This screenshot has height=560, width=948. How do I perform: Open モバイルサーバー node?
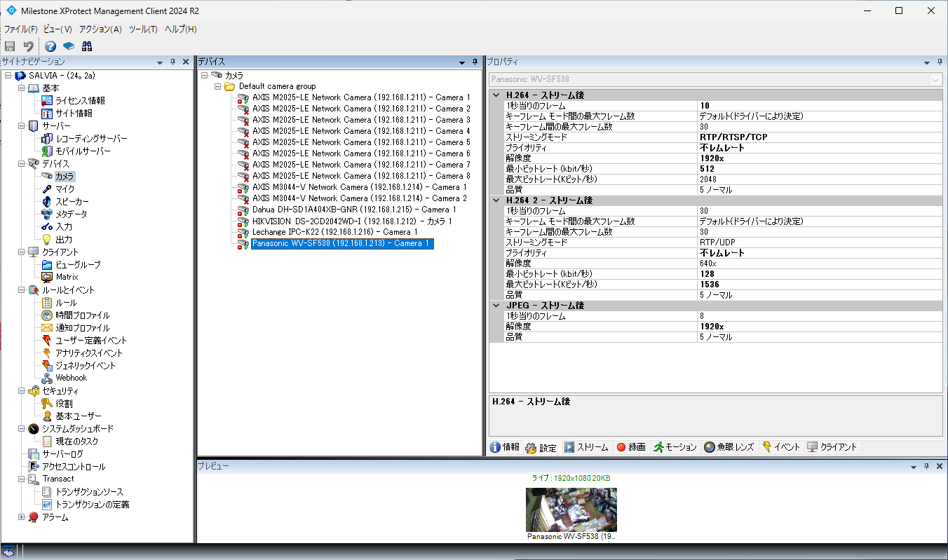[x=83, y=151]
